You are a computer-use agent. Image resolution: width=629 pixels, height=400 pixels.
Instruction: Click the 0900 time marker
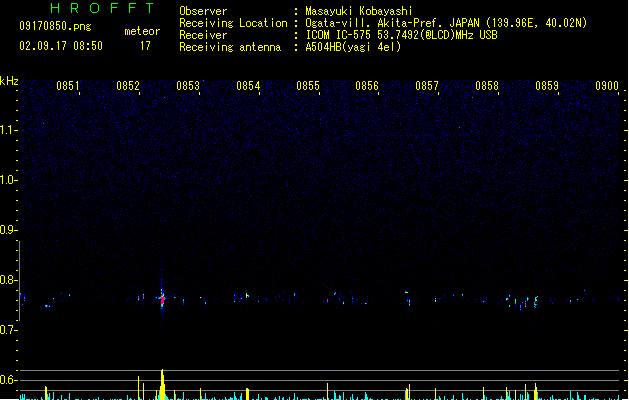(x=607, y=86)
